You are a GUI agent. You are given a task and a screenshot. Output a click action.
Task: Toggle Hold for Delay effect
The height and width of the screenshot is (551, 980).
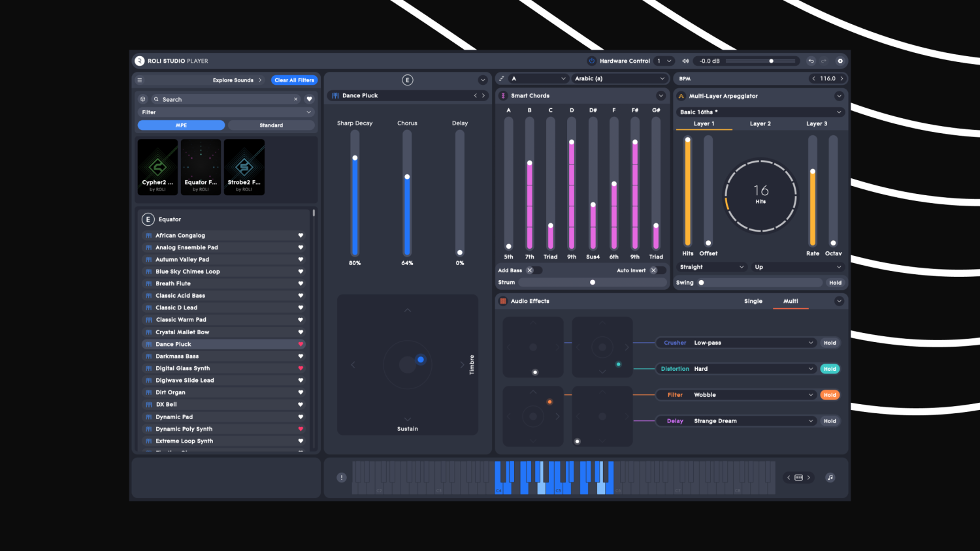830,421
